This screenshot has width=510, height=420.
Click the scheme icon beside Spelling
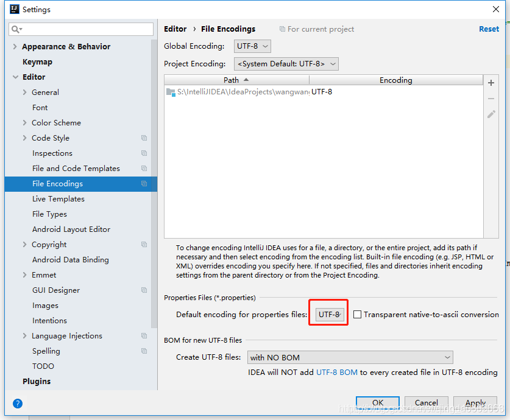[x=144, y=351]
